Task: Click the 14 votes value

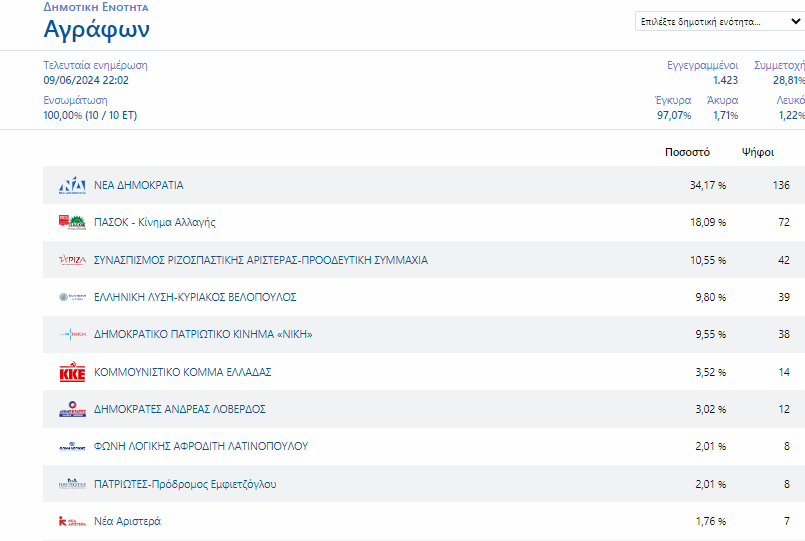Action: click(x=784, y=372)
